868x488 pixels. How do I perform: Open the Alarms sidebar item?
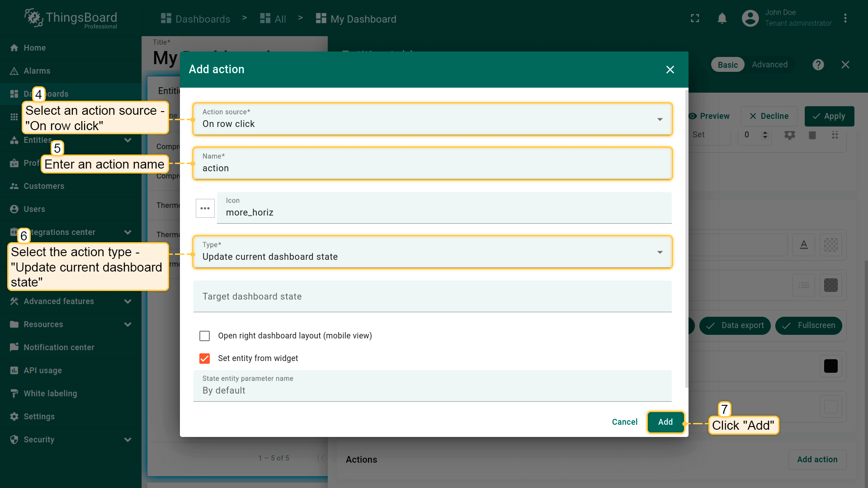37,71
